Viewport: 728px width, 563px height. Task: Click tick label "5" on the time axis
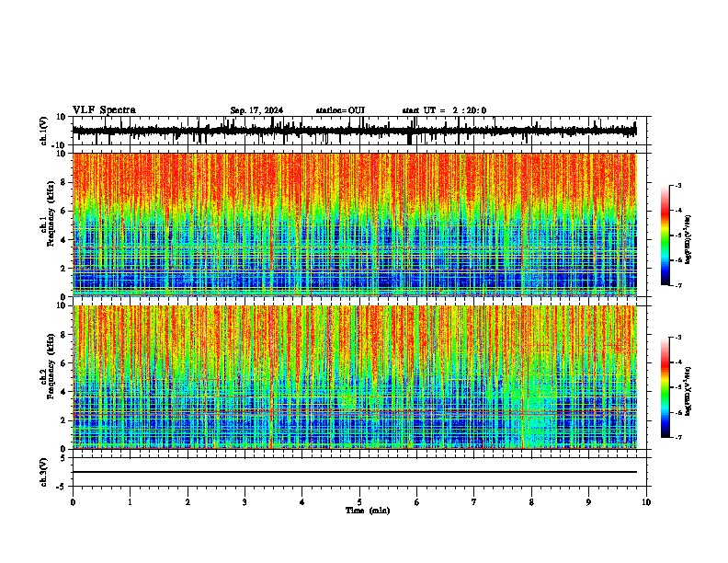(x=359, y=502)
